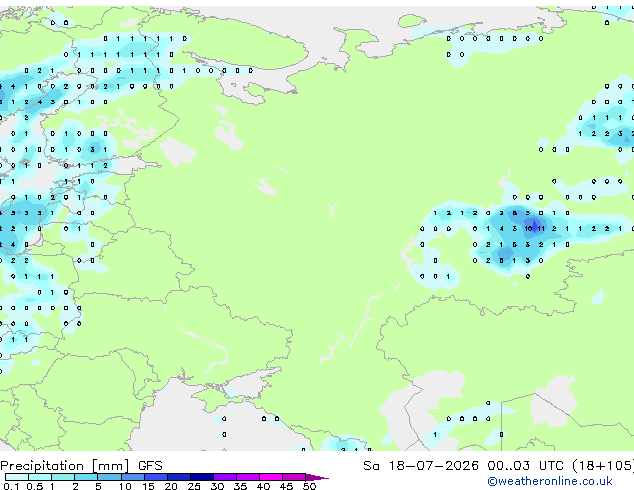The height and width of the screenshot is (490, 634).
Task: Open the weatheronline.co.uk link
Action: coord(550,481)
